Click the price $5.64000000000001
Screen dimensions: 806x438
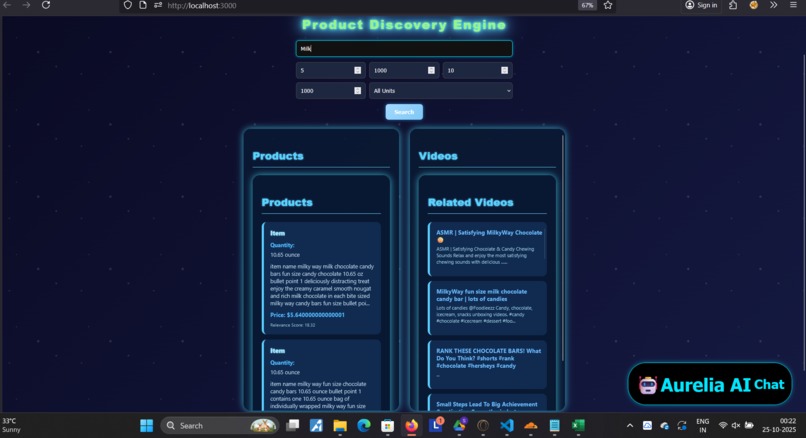307,315
